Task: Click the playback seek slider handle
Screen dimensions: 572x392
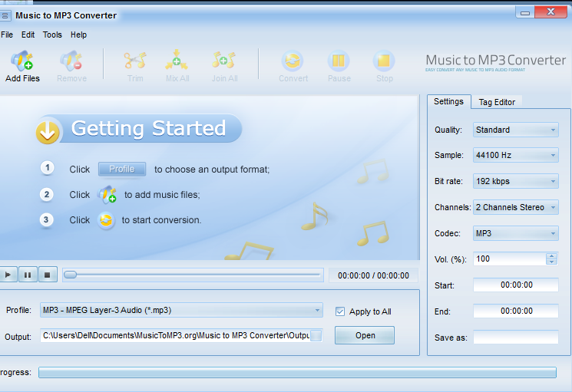Action: (70, 275)
